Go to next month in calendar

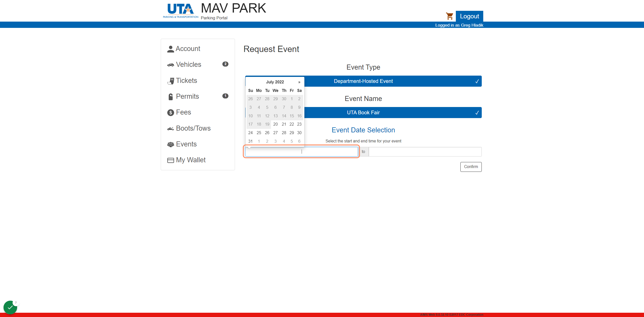click(x=299, y=82)
